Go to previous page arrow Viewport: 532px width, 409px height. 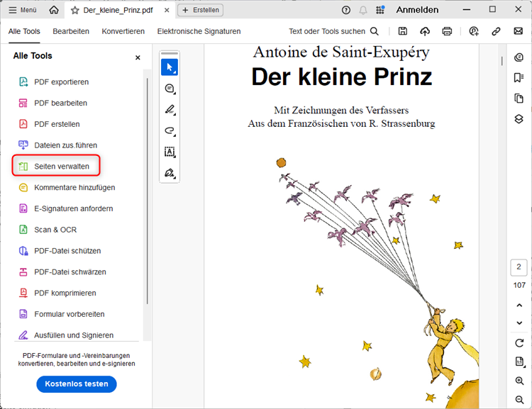pos(519,306)
